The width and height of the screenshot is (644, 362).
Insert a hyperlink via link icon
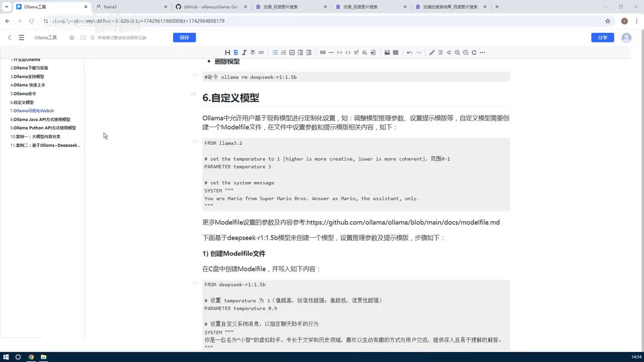pos(261,52)
